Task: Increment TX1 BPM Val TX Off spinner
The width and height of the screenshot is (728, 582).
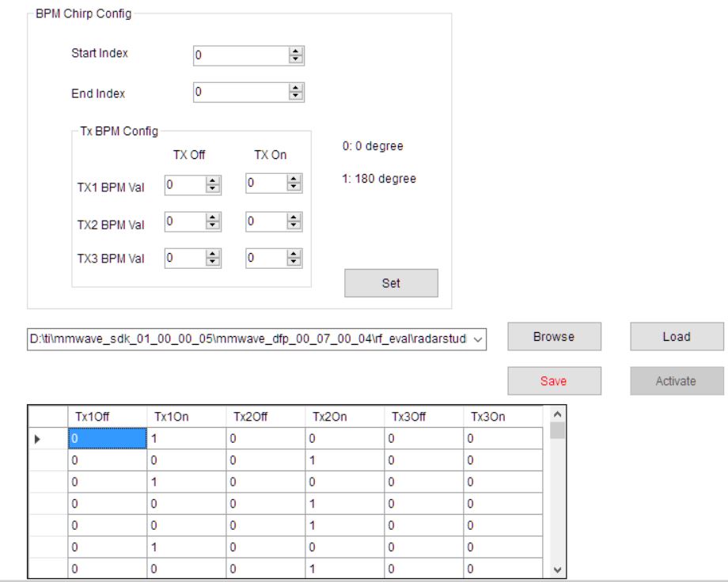Action: (x=213, y=181)
